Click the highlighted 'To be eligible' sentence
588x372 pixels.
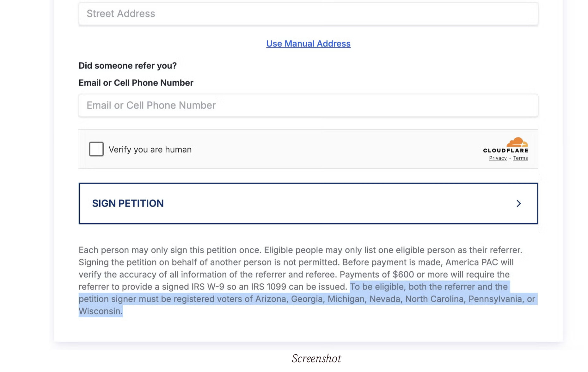tap(308, 299)
